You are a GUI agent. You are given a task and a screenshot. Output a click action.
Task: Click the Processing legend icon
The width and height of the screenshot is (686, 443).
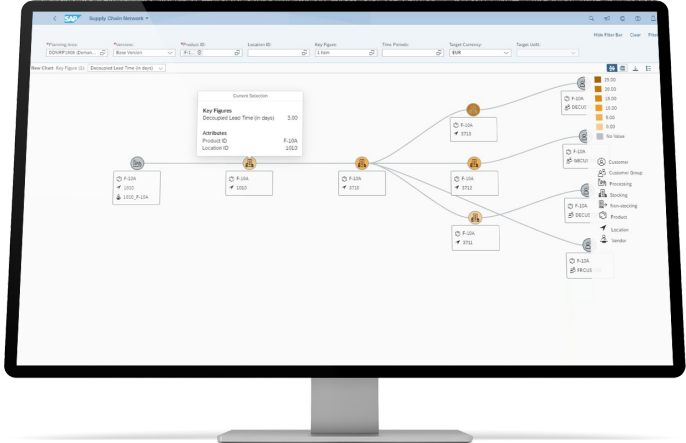(x=602, y=183)
